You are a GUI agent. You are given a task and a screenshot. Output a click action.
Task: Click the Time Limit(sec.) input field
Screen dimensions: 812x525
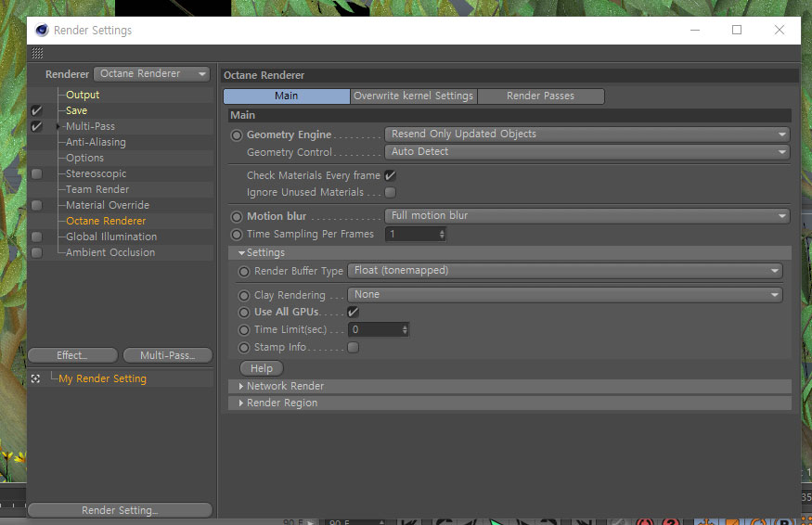[x=379, y=329]
